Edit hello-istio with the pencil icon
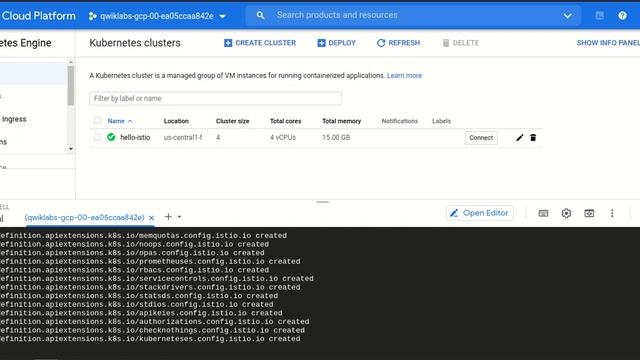 519,138
